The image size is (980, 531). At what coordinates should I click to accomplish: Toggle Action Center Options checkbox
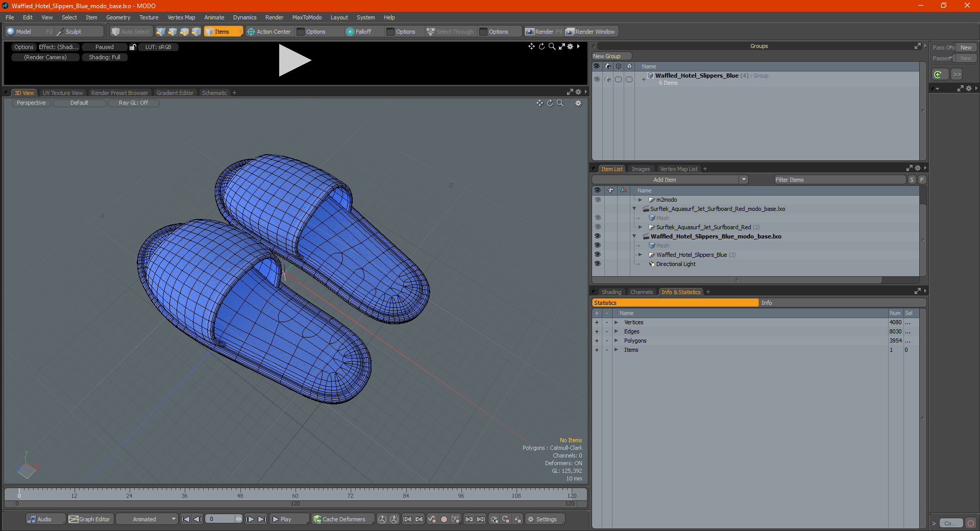click(301, 32)
